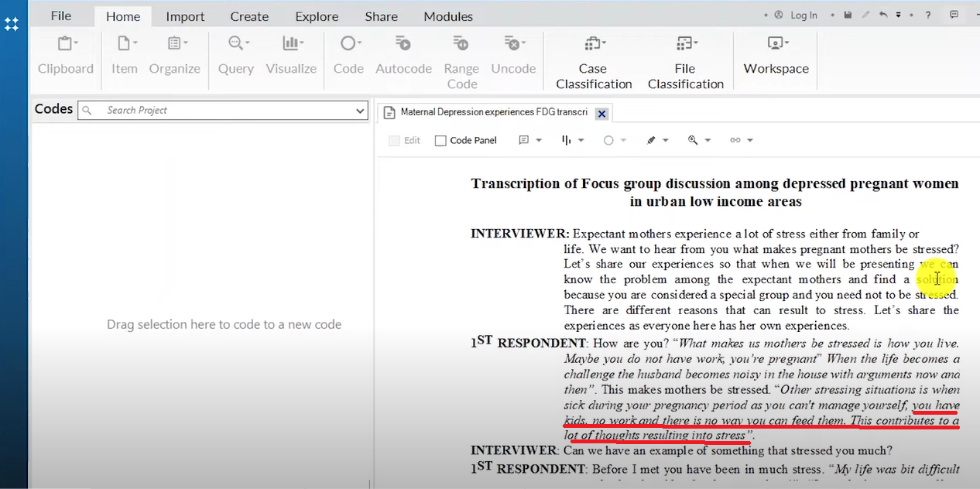Click the Range Code ribbon button
This screenshot has width=980, height=489.
click(461, 62)
